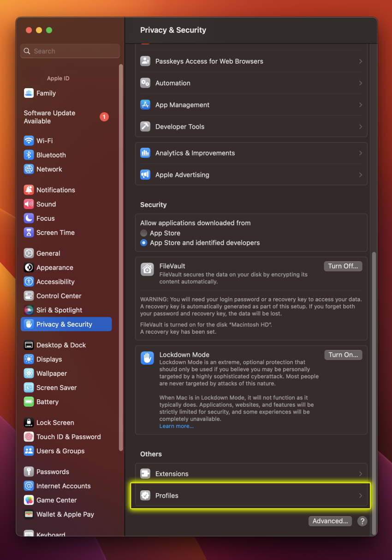This screenshot has width=392, height=560.
Task: Click the Extensions puzzle icon
Action: coord(145,474)
